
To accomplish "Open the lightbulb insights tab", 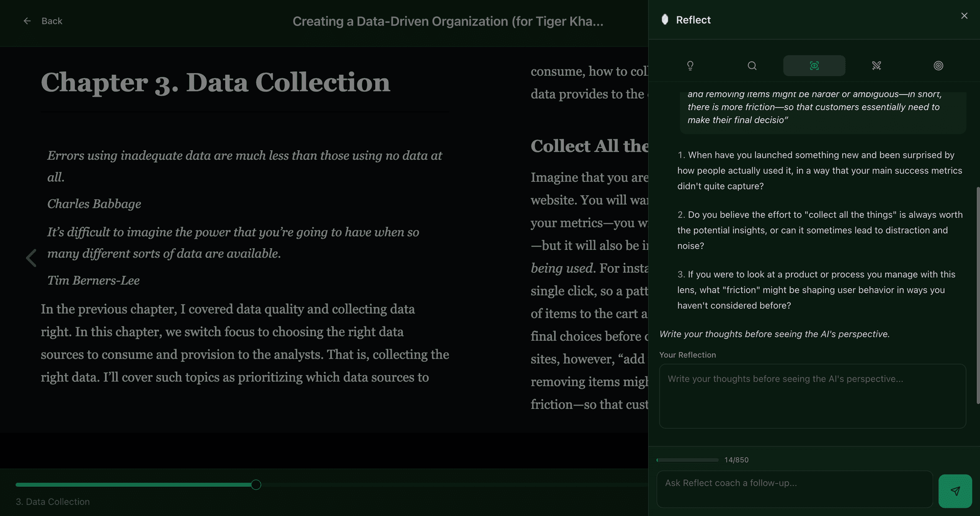I will [x=690, y=65].
